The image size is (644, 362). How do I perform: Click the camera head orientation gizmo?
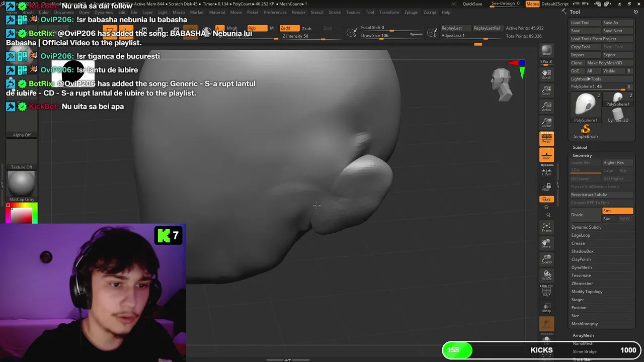(502, 84)
